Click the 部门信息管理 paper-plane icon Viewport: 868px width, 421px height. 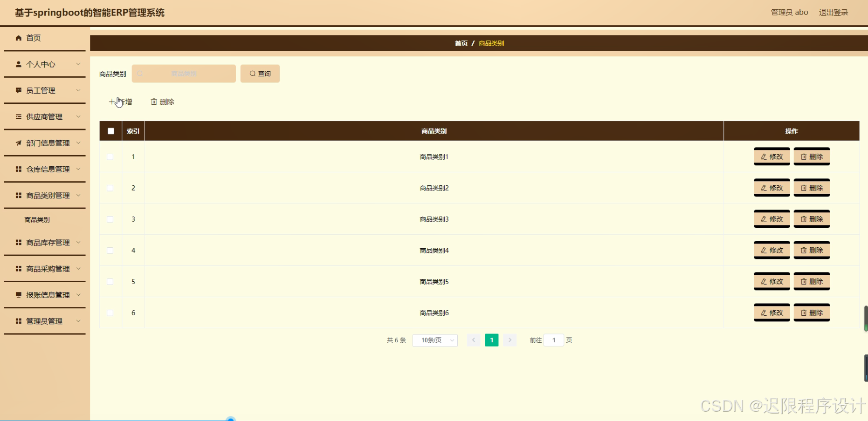pyautogui.click(x=19, y=143)
